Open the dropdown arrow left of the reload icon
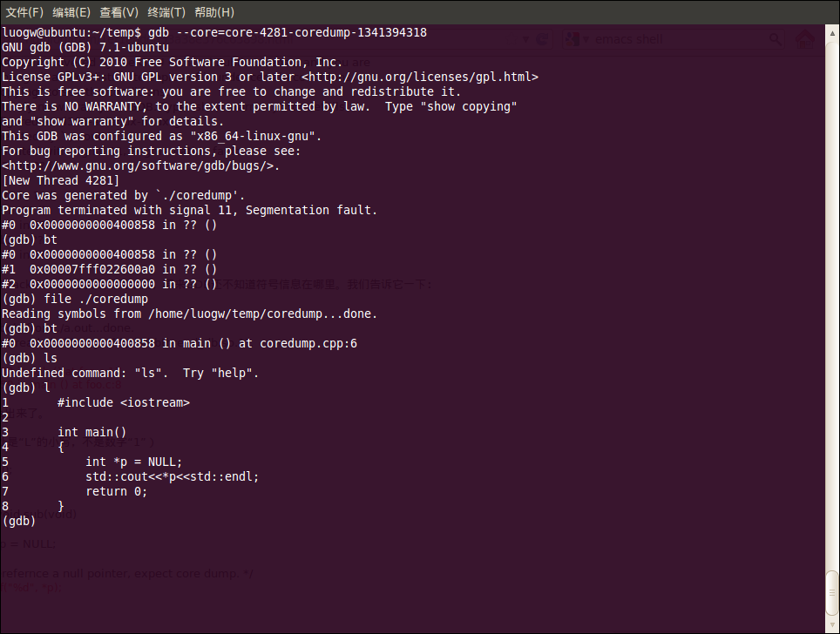The height and width of the screenshot is (634, 840). 526,39
